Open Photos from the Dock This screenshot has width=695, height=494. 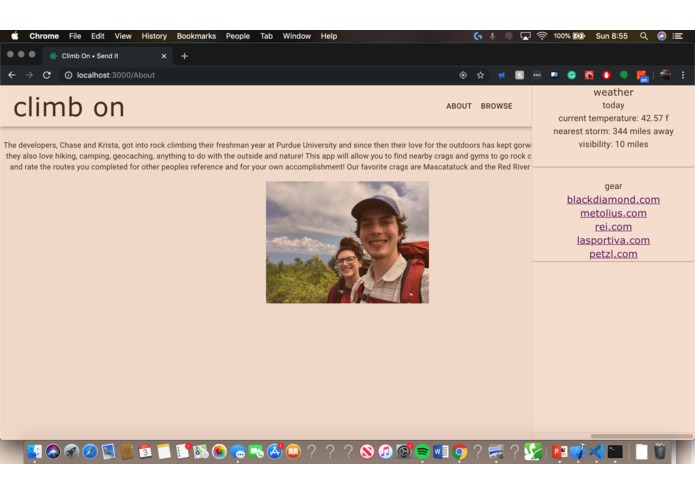tap(219, 452)
